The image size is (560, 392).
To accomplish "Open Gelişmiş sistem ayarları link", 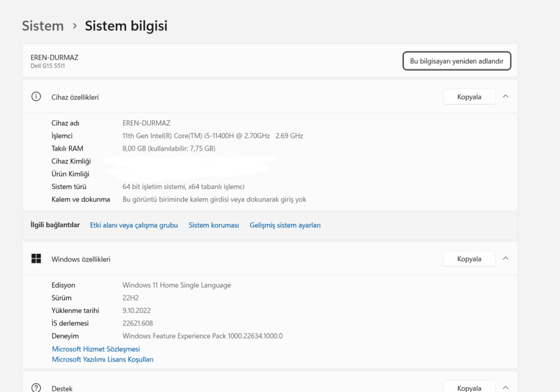I will click(x=285, y=225).
